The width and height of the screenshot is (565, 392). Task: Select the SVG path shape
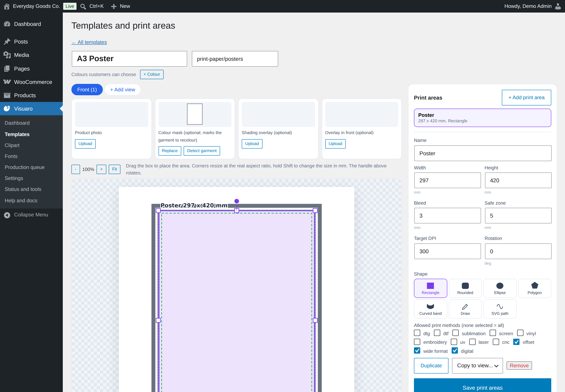pyautogui.click(x=500, y=309)
